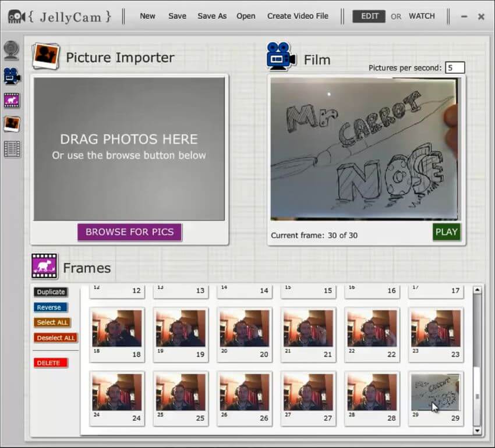
Task: Play the film with the PLAY button
Action: [x=446, y=232]
